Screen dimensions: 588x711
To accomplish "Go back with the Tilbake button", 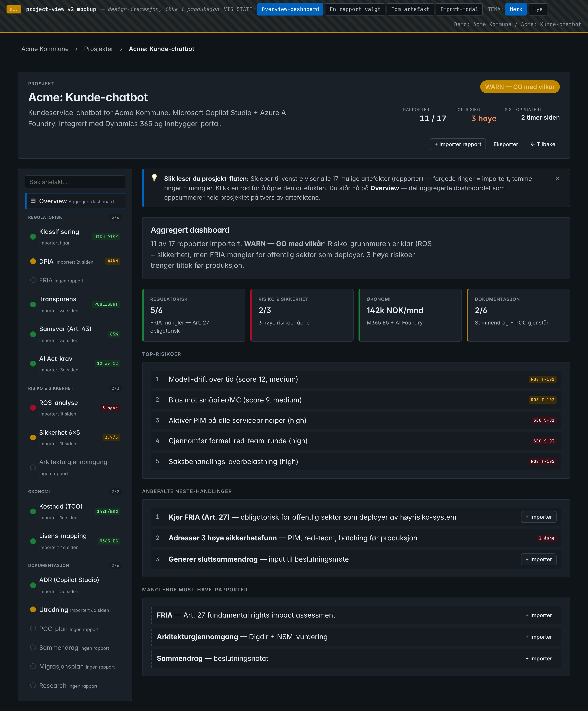I will tap(543, 144).
